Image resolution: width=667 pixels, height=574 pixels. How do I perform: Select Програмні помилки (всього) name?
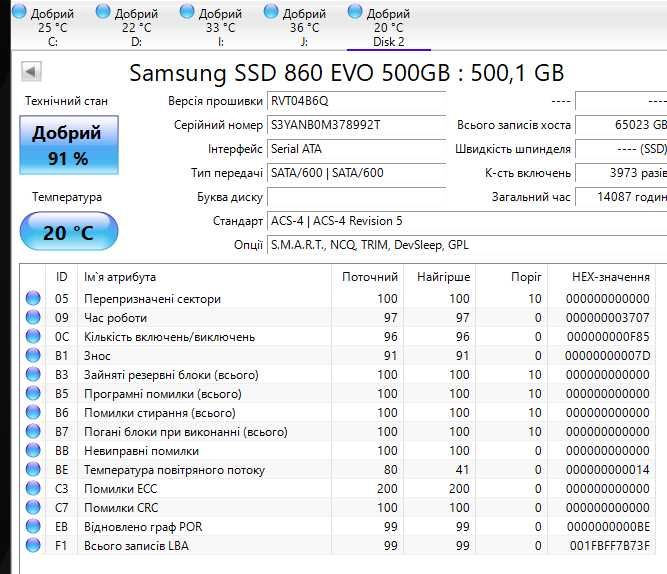pyautogui.click(x=162, y=394)
